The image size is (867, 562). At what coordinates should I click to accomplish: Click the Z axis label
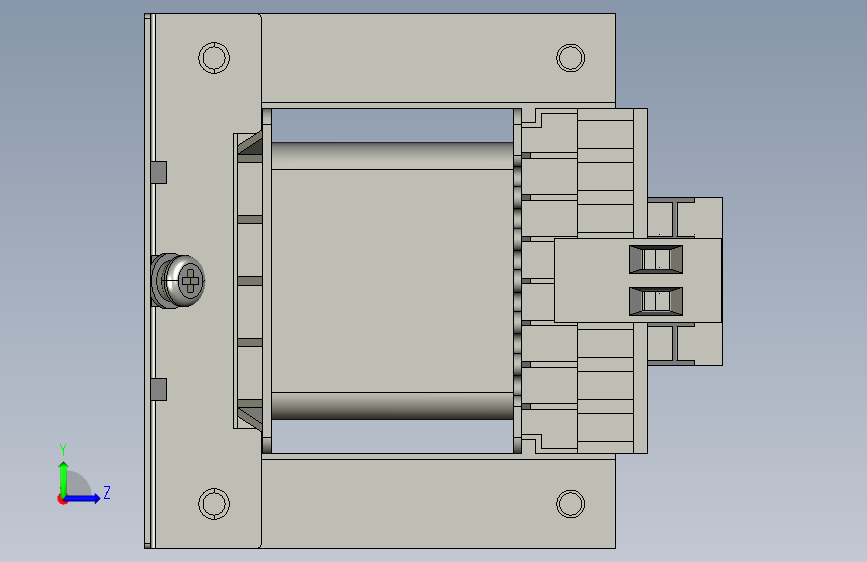click(x=107, y=492)
